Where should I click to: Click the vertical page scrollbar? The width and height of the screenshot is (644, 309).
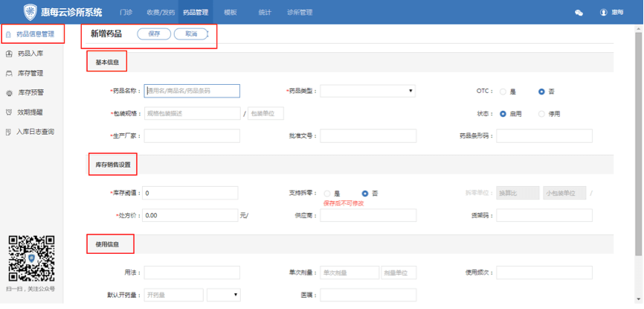click(x=640, y=144)
